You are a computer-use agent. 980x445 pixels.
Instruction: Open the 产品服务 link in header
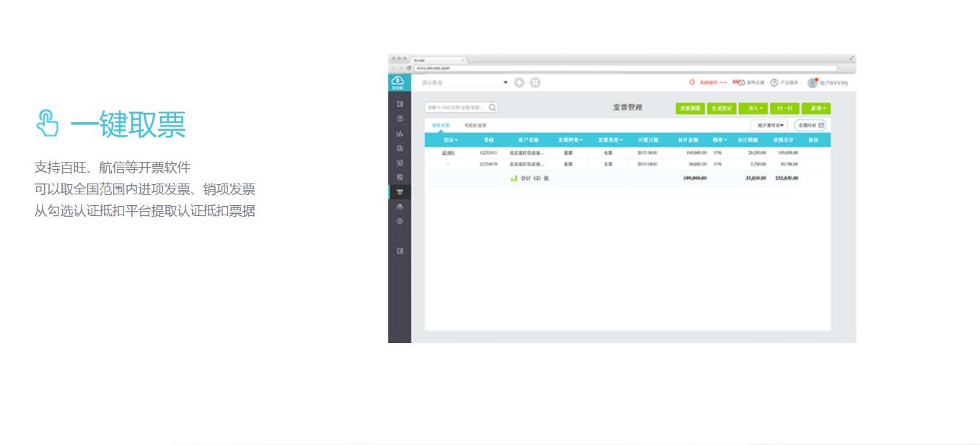[789, 82]
